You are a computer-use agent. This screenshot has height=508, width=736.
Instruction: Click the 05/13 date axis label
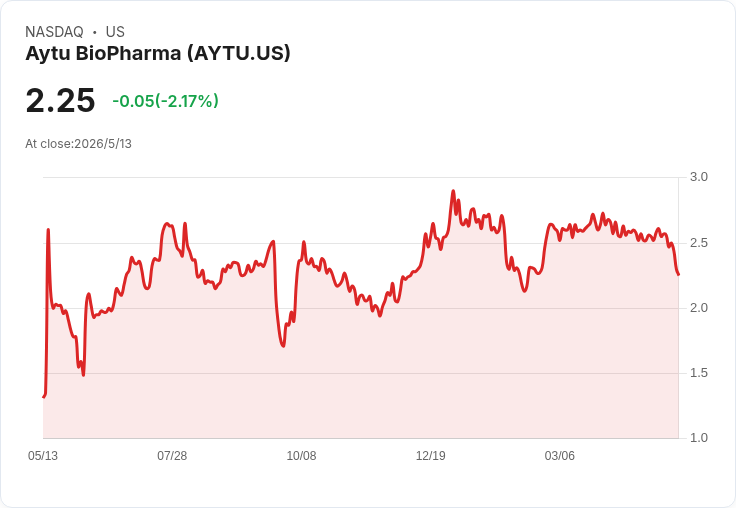43,455
